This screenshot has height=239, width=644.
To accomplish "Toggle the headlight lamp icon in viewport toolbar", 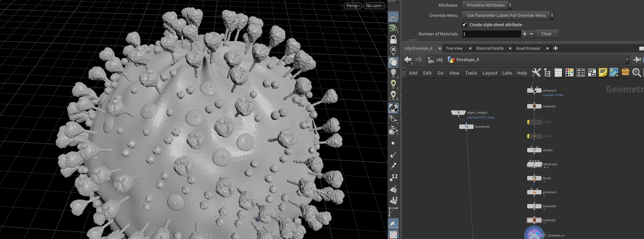I will pyautogui.click(x=393, y=73).
